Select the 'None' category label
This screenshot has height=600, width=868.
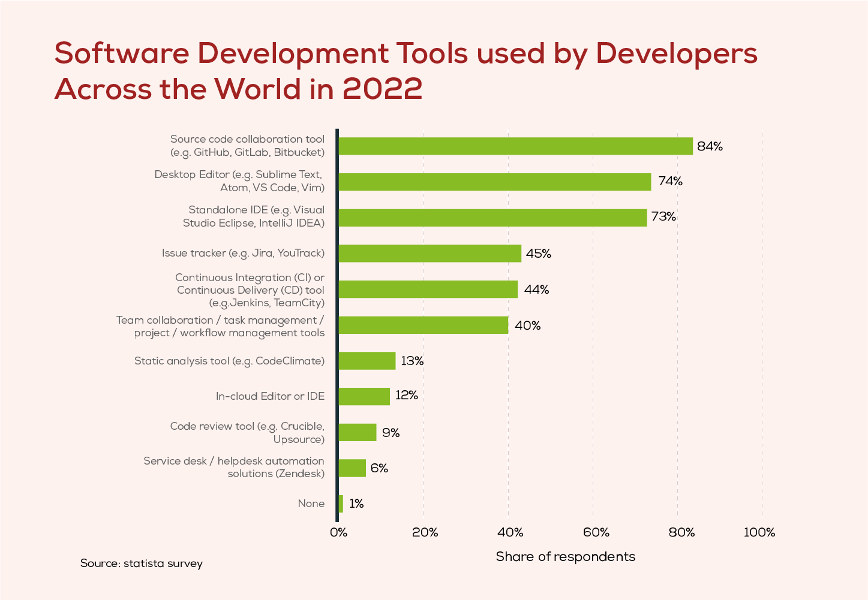coord(311,503)
